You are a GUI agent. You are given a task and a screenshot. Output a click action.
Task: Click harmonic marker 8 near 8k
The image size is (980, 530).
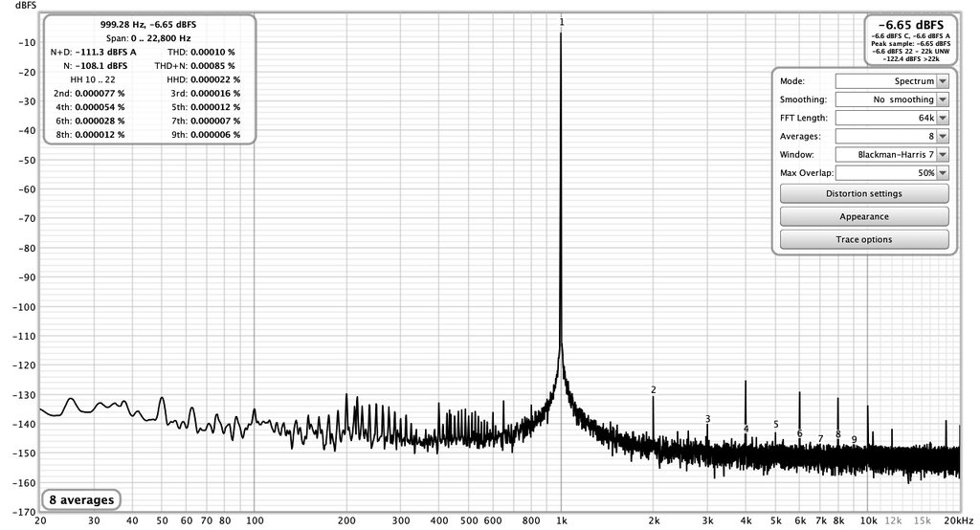tap(837, 433)
